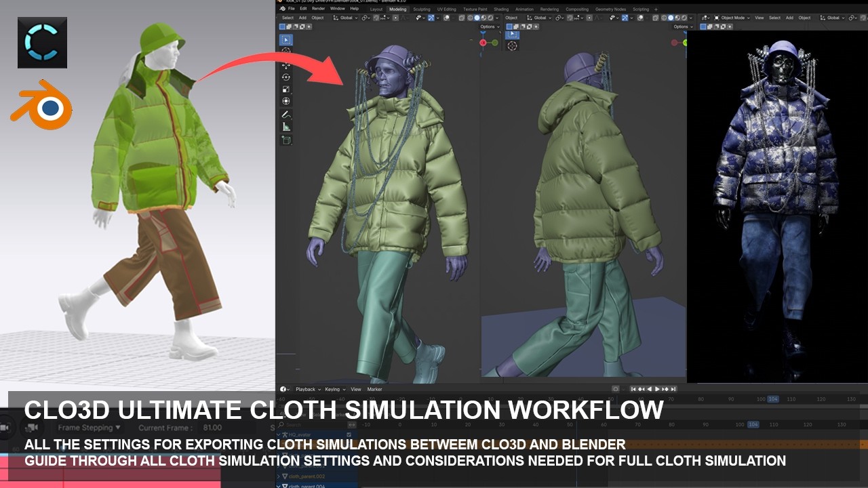Image resolution: width=868 pixels, height=488 pixels.
Task: Open Global orientation dropdown in left viewport
Action: [345, 18]
